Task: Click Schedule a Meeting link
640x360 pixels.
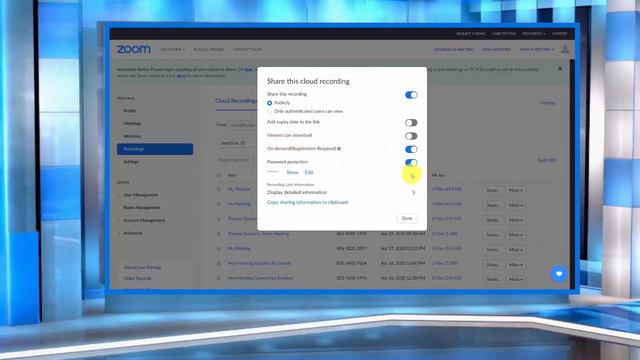Action: pos(453,49)
